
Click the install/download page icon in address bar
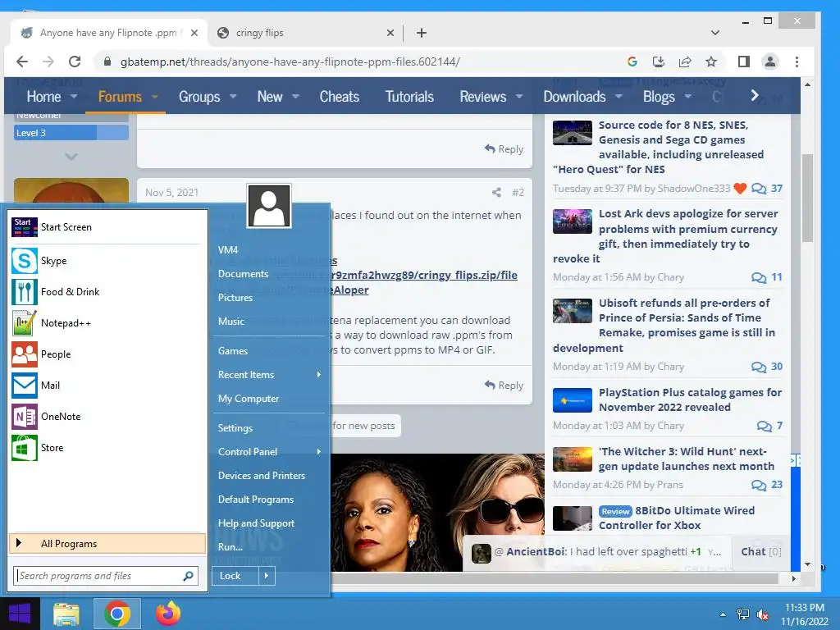(x=659, y=62)
